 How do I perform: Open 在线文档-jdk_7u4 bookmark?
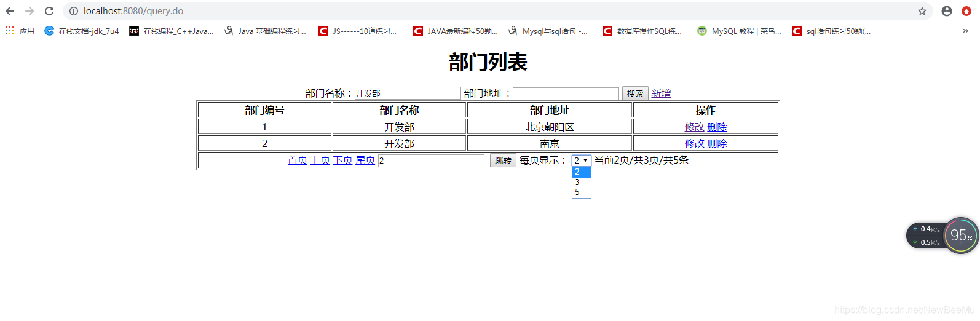coord(82,31)
